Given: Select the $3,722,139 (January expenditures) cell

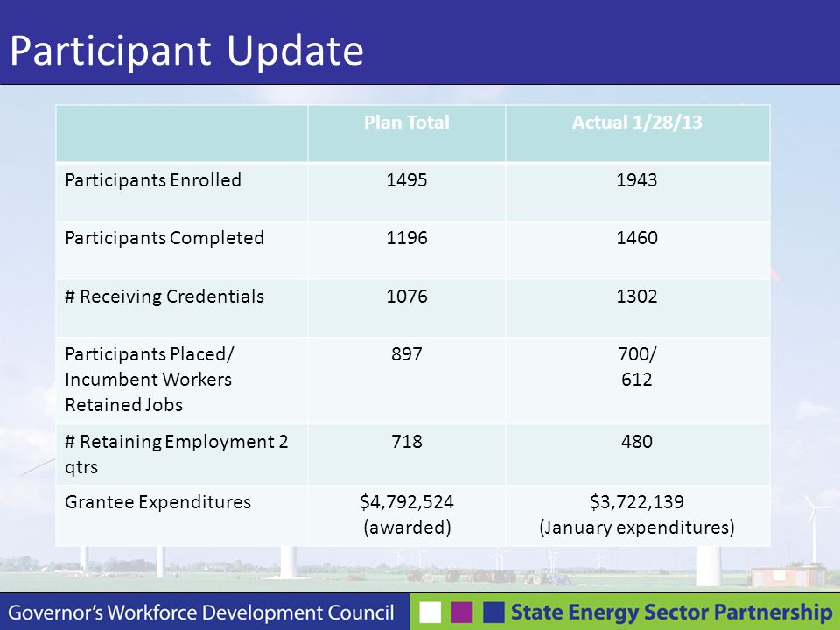Looking at the screenshot, I should coord(637,514).
